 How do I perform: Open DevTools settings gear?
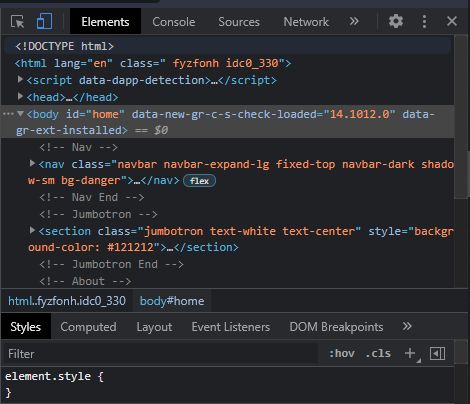[x=396, y=22]
